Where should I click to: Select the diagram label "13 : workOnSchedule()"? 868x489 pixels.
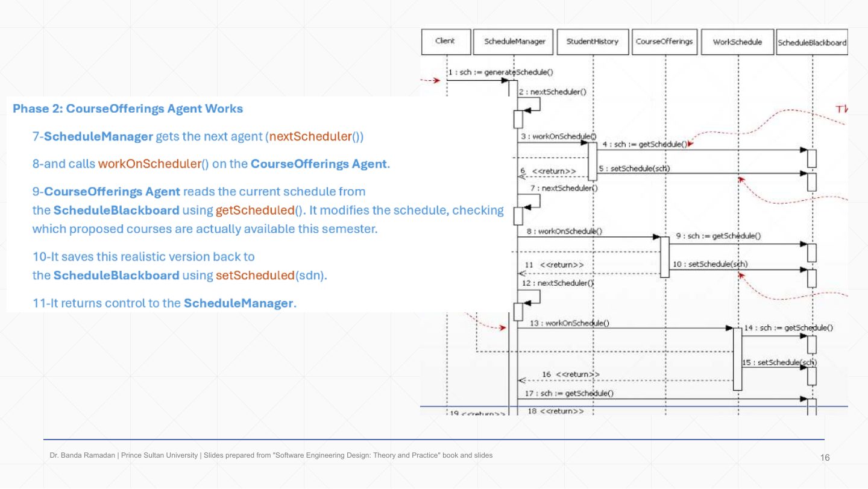point(570,323)
